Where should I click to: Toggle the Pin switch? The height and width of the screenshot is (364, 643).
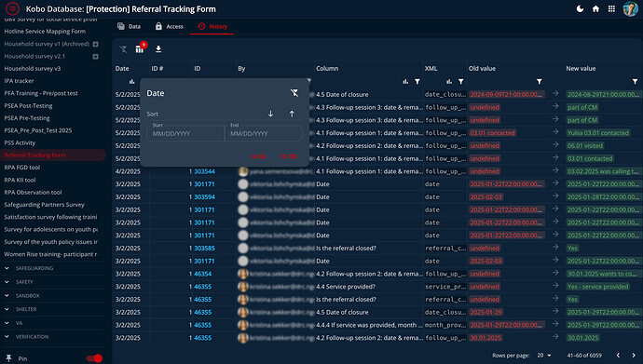click(94, 358)
